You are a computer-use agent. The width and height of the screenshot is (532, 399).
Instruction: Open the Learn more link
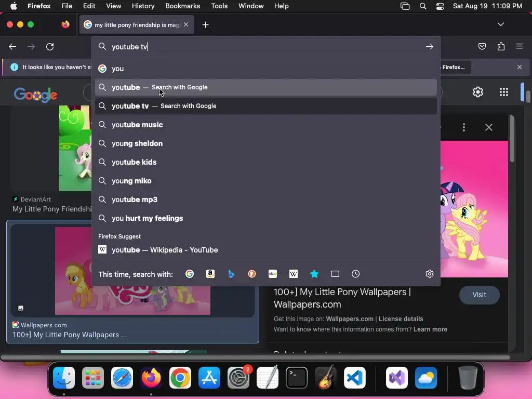pos(430,329)
